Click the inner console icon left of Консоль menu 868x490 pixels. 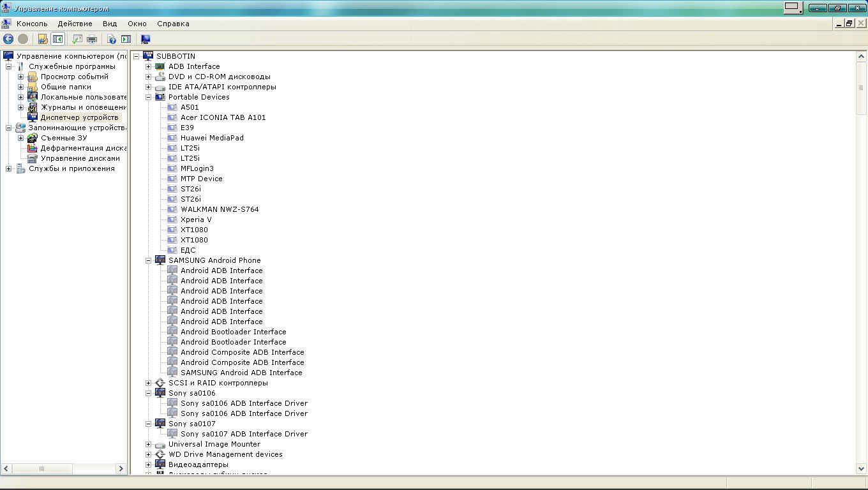(6, 24)
